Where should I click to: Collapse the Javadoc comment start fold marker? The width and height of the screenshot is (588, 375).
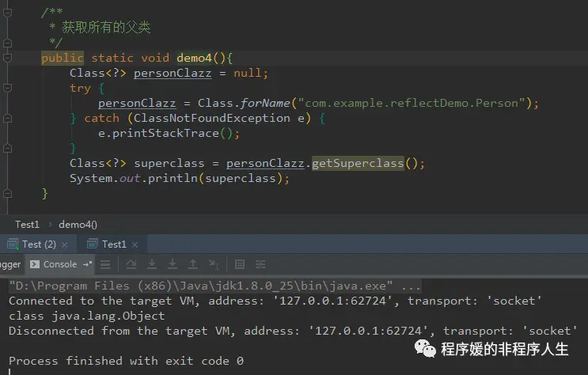[x=7, y=13]
